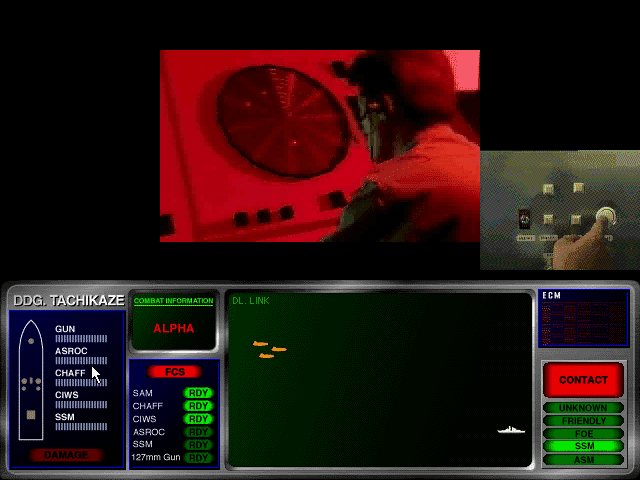Click the GUN status bar gauge
640x480 pixels.
pyautogui.click(x=81, y=338)
